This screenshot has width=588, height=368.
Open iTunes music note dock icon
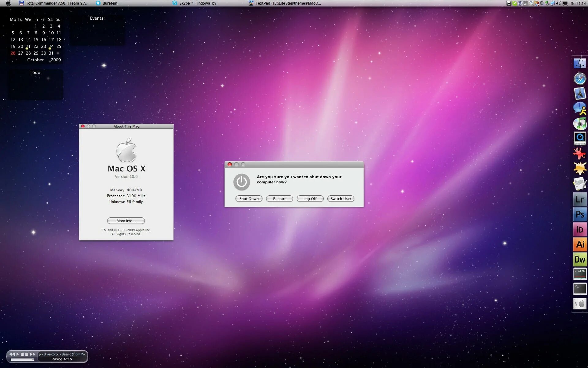click(x=579, y=124)
